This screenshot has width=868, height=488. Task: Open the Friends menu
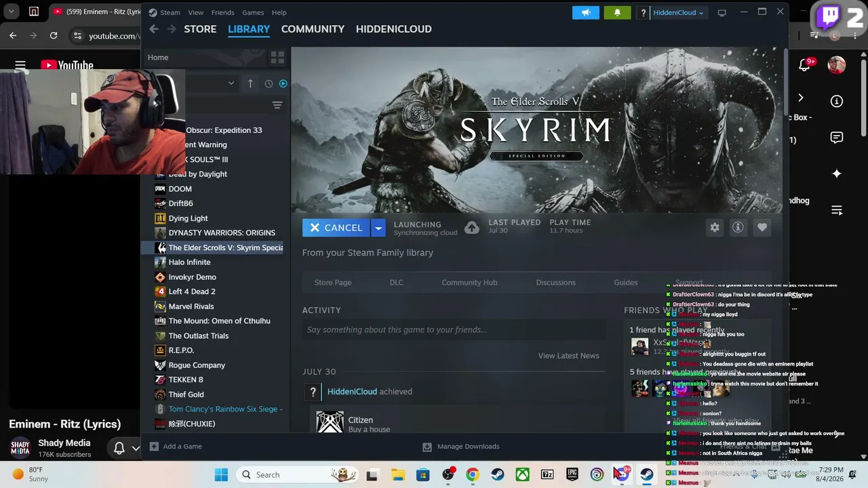[222, 12]
